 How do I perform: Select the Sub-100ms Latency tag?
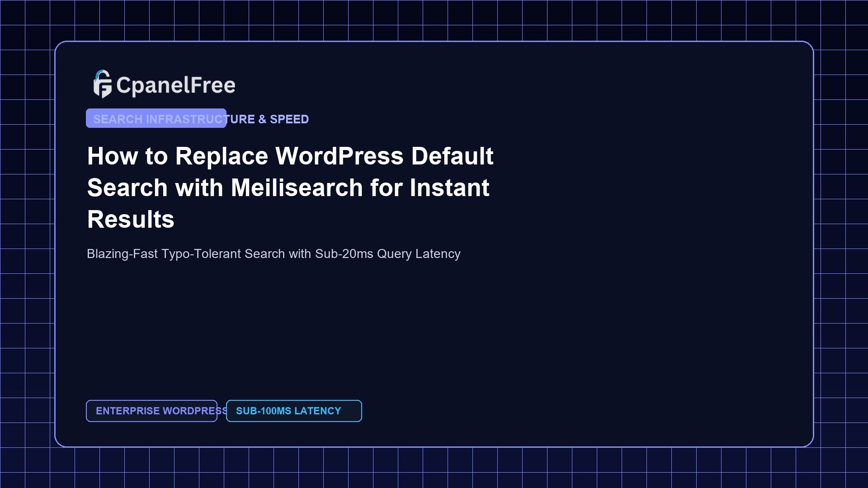[294, 411]
